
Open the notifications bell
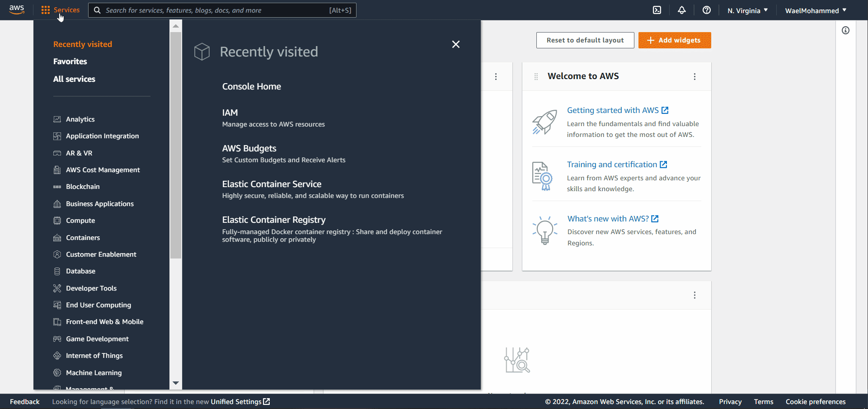click(x=682, y=10)
